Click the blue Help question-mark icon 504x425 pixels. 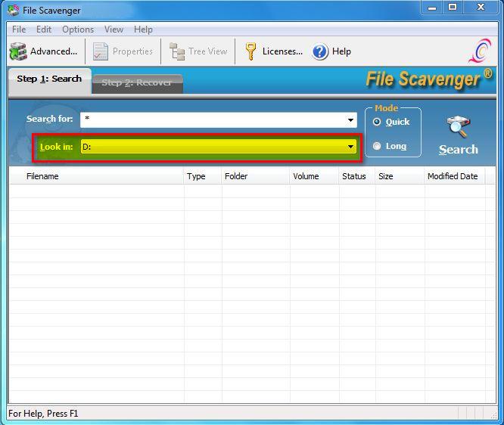coord(320,51)
